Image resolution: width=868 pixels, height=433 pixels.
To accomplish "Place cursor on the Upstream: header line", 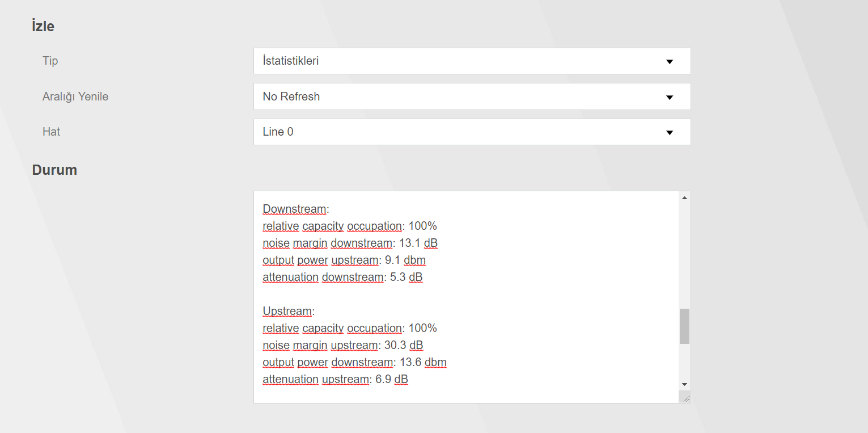I will [x=288, y=311].
